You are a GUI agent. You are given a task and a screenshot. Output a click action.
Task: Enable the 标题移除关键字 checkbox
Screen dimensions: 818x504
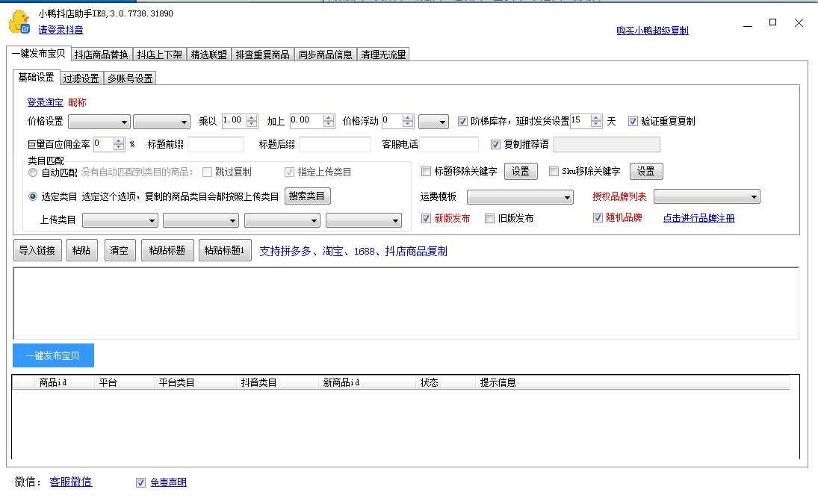pyautogui.click(x=427, y=172)
